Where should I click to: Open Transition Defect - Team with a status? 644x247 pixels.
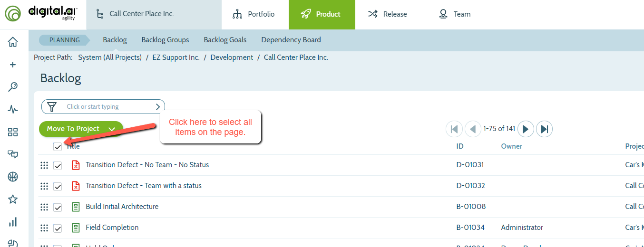point(144,186)
